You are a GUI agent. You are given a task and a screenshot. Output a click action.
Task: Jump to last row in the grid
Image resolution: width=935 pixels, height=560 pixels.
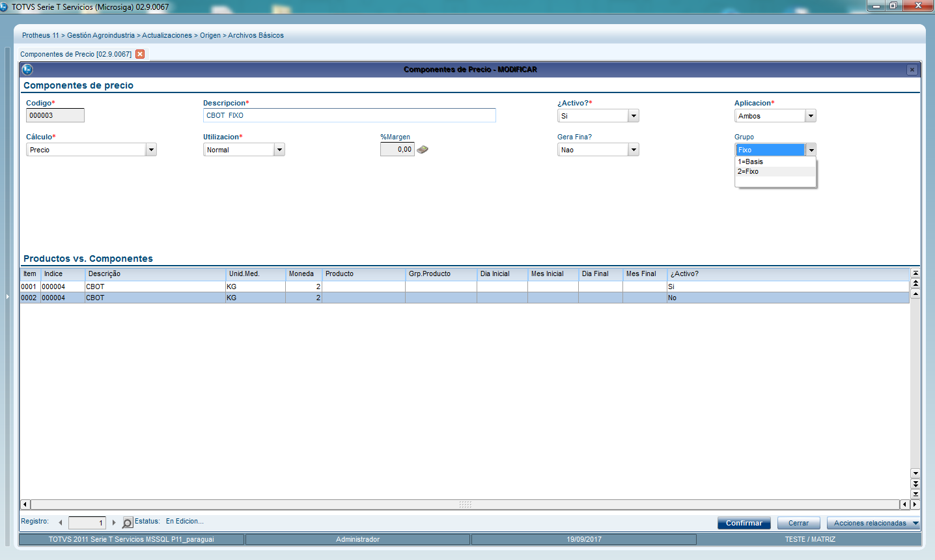click(x=915, y=494)
